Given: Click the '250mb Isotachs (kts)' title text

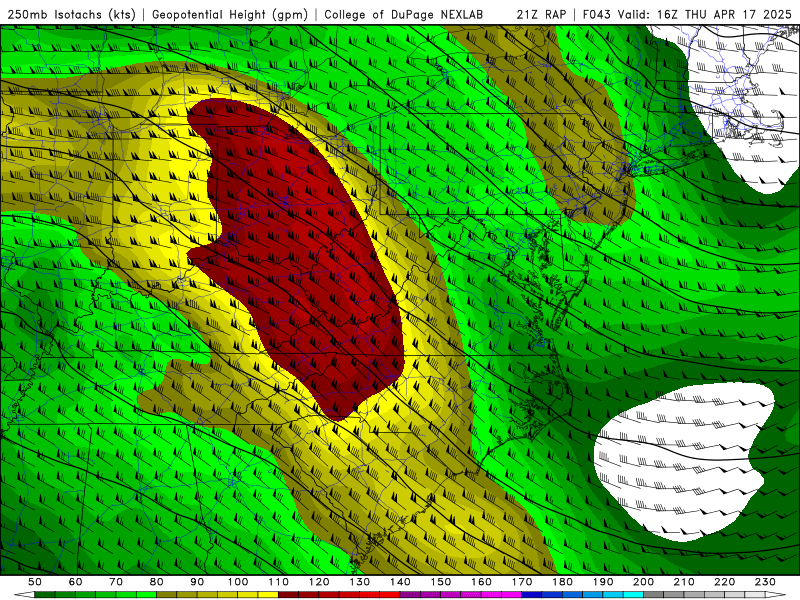Looking at the screenshot, I should (72, 14).
